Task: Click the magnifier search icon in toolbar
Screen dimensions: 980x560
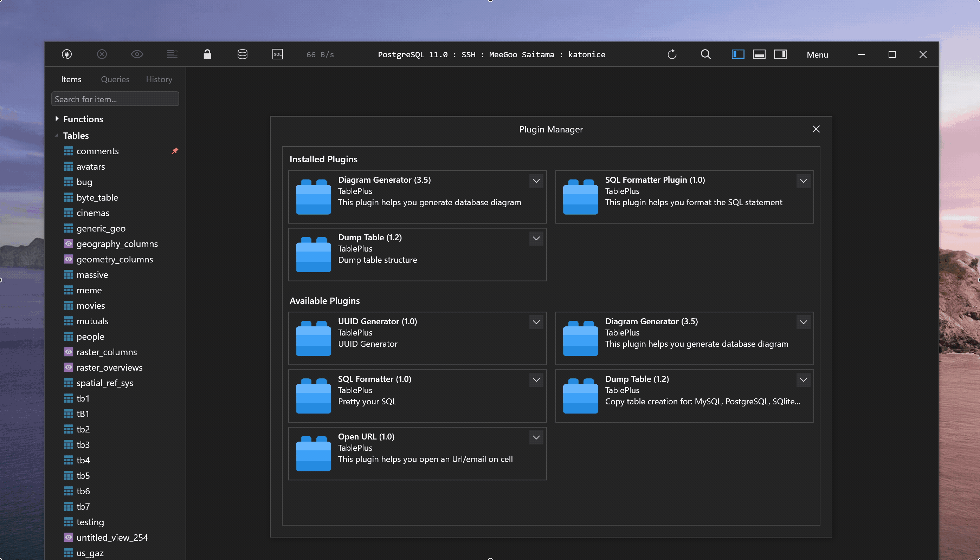Action: (x=706, y=54)
